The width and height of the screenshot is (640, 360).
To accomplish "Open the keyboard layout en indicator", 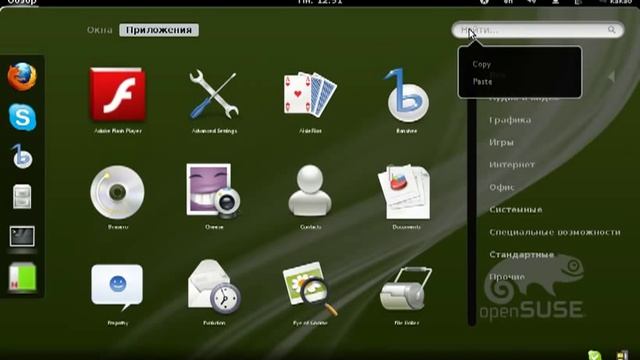I will (508, 2).
